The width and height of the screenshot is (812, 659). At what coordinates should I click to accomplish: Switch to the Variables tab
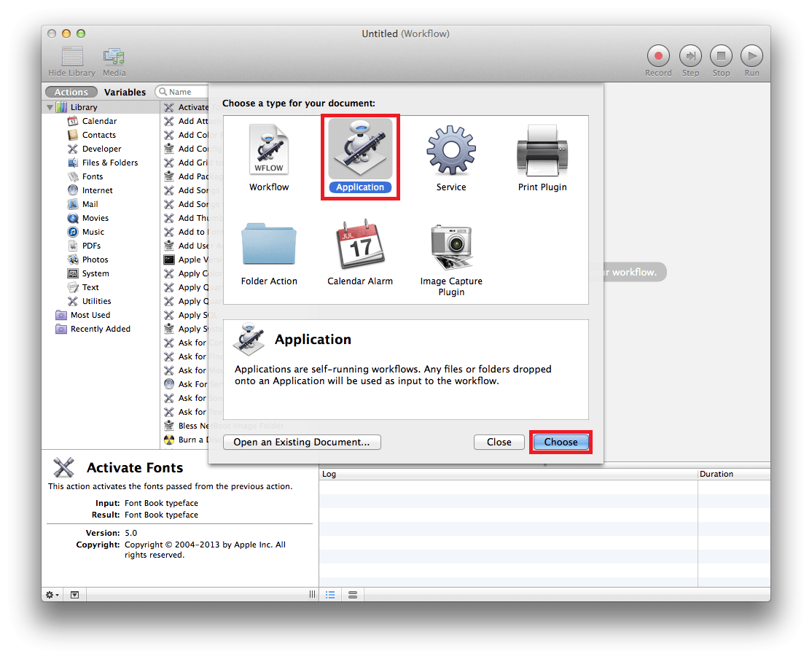click(125, 92)
